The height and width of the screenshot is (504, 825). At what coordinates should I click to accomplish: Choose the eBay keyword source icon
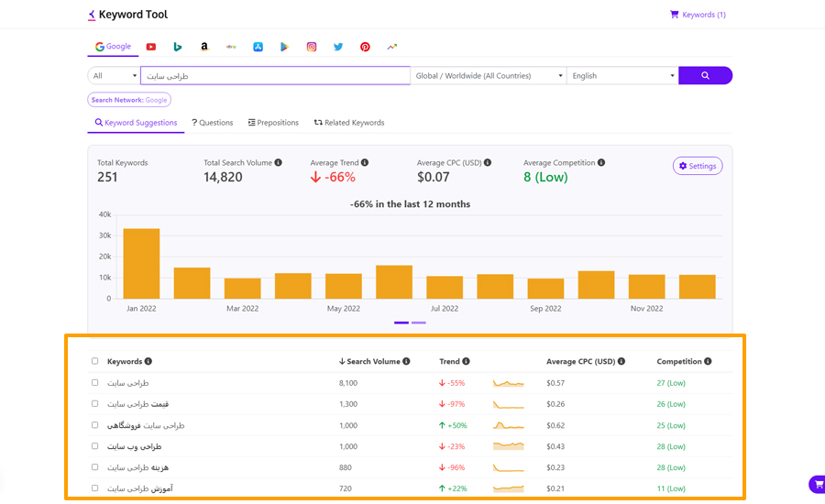click(231, 47)
